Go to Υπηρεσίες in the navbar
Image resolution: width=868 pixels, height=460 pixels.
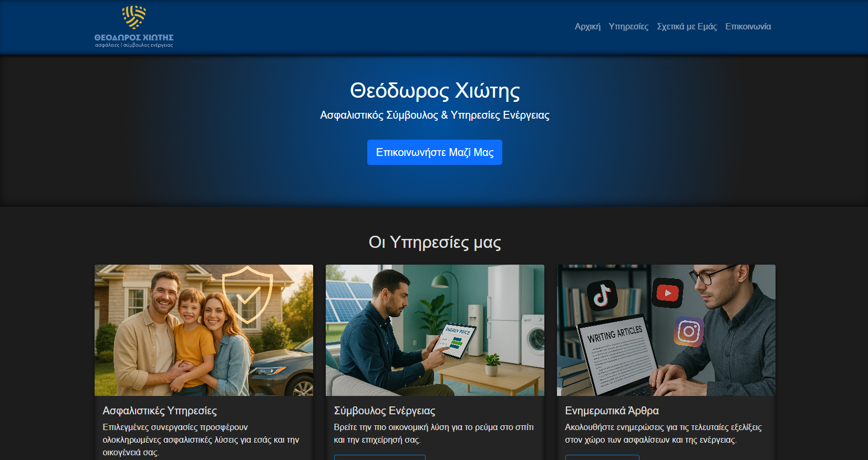click(628, 27)
